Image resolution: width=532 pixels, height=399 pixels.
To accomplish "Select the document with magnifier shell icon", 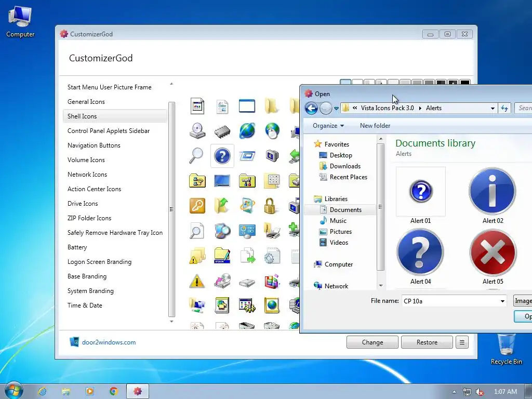I will (x=197, y=231).
